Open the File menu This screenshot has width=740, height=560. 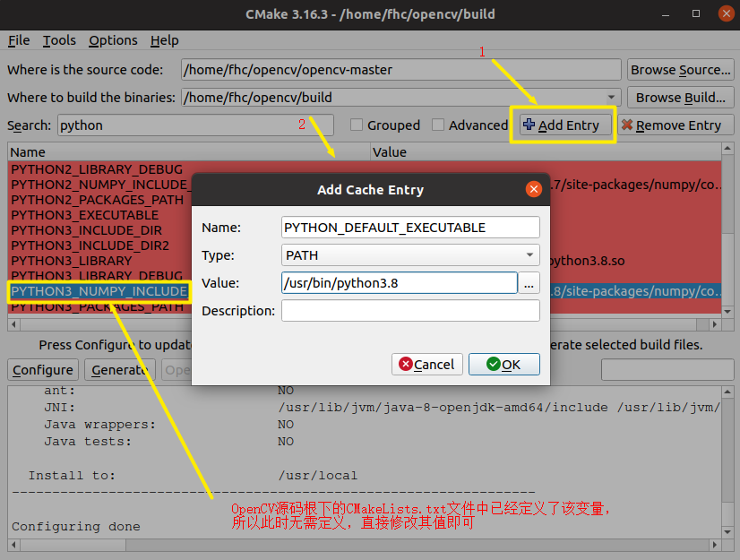18,40
